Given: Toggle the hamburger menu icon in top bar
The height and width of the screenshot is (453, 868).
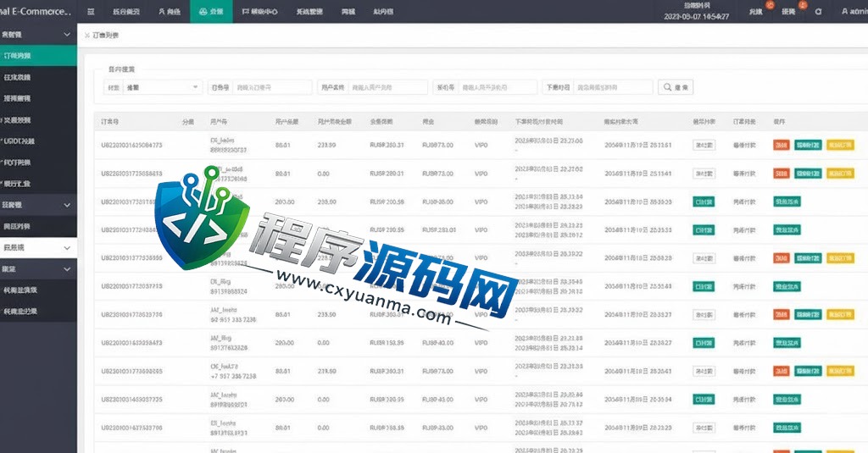Looking at the screenshot, I should pos(91,11).
